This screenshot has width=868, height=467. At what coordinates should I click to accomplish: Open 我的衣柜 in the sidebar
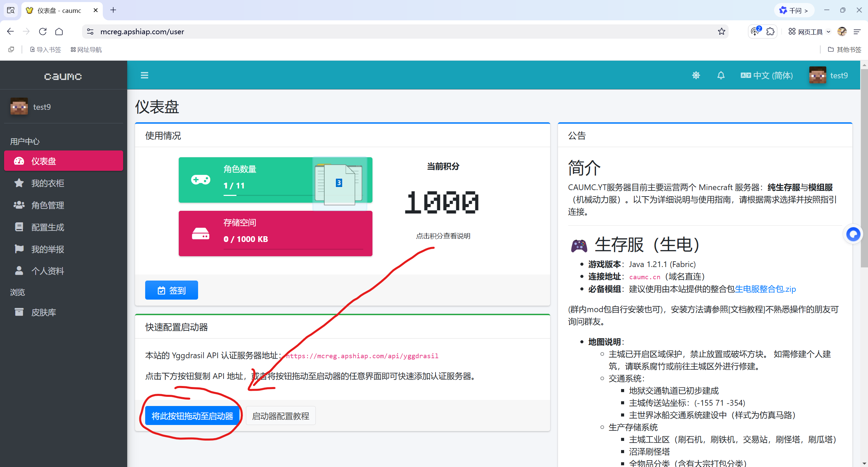coord(48,183)
